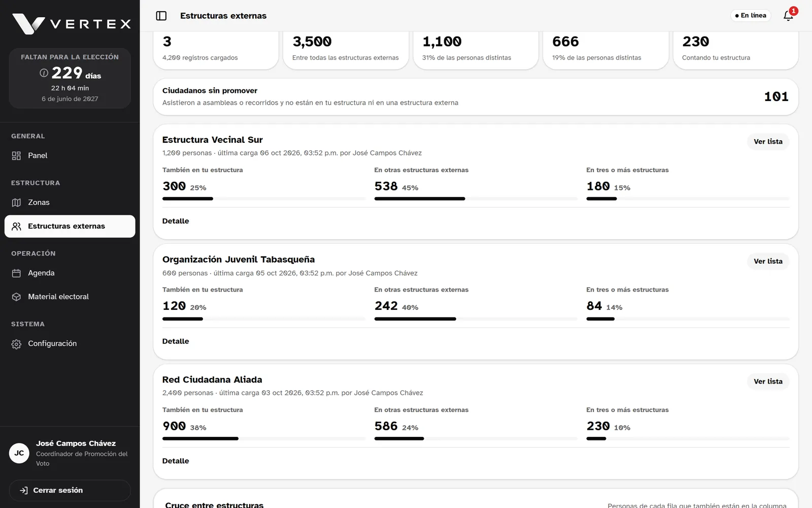Click Ver lista for Organización Juvenil Tabasqueña
This screenshot has width=812, height=508.
pos(768,261)
